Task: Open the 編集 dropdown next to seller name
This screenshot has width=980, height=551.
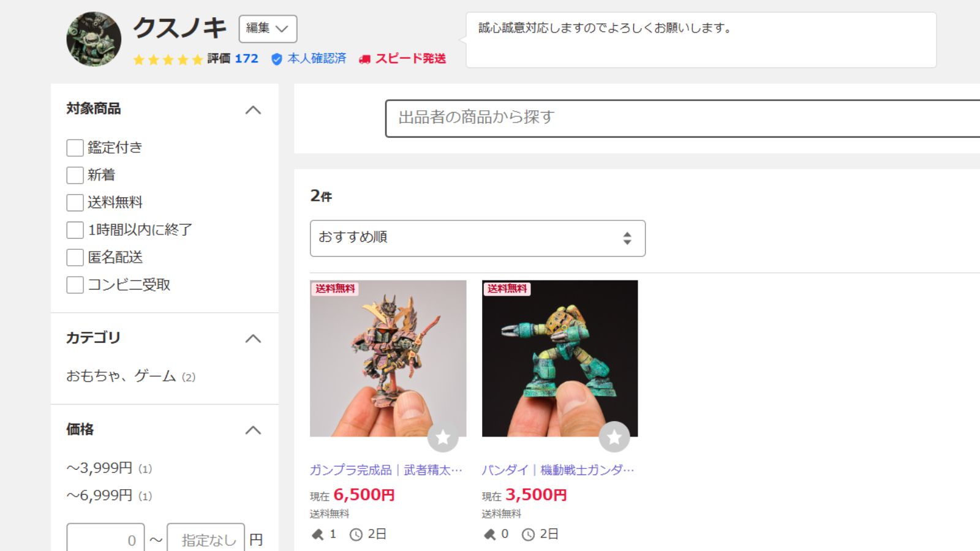Action: (268, 29)
